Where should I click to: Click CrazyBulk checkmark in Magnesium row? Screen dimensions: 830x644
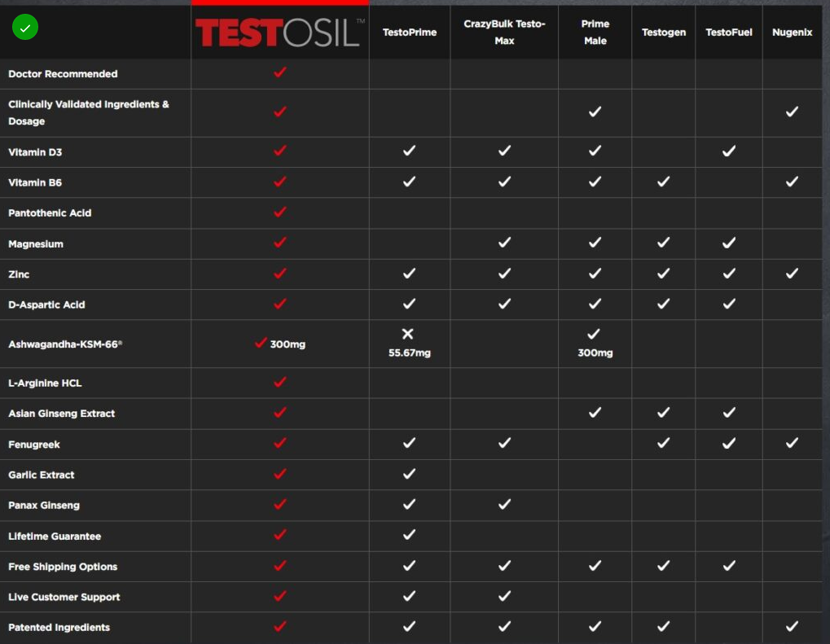(x=504, y=243)
